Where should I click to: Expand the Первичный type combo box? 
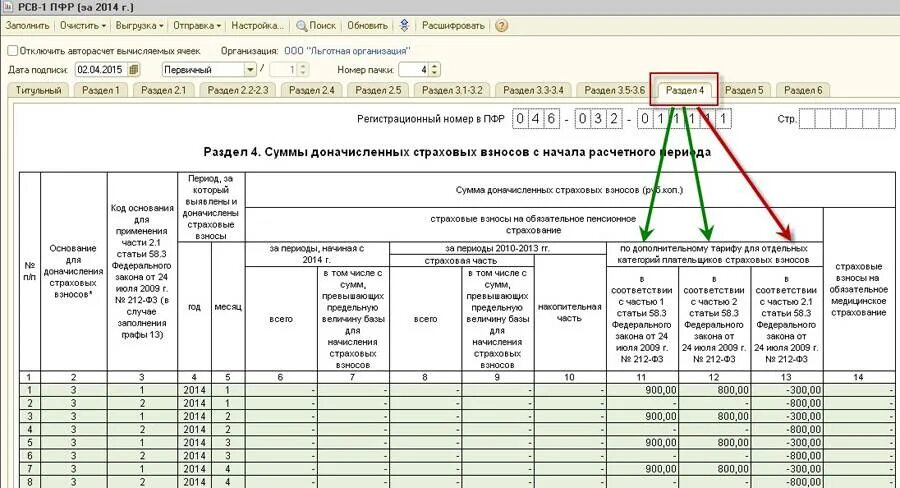pyautogui.click(x=250, y=69)
